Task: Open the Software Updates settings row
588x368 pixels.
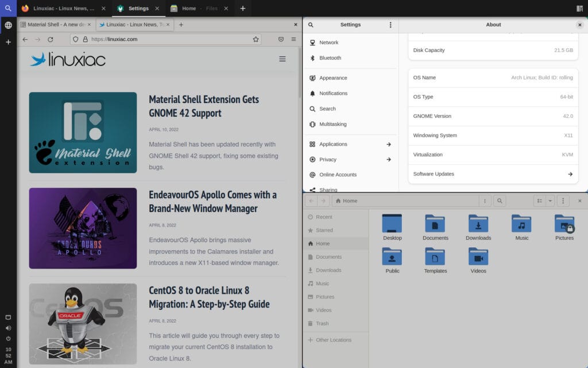Action: tap(492, 174)
